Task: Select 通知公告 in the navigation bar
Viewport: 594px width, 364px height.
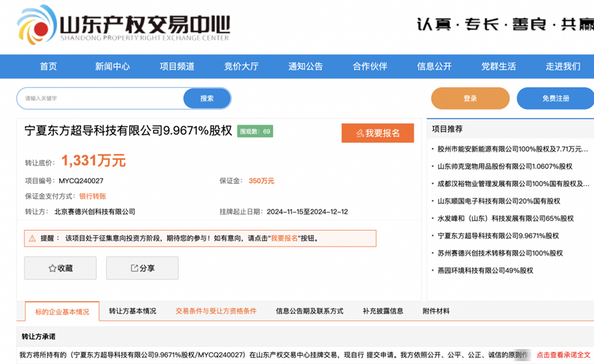Action: pos(305,67)
